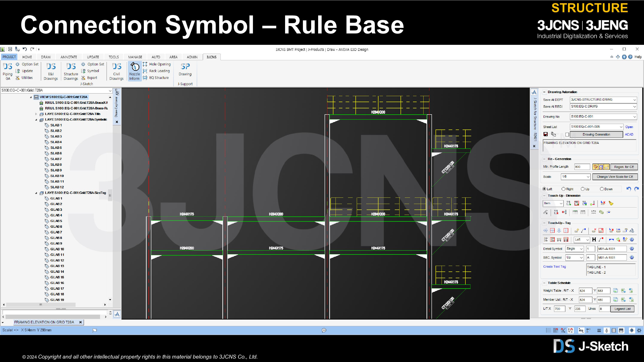Open Piping Utilities option
This screenshot has width=644, height=362.
[x=24, y=78]
